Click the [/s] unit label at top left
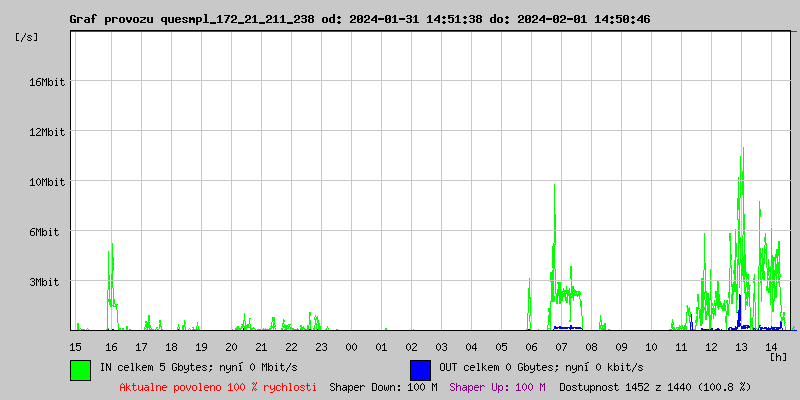This screenshot has width=800, height=400. pos(27,37)
